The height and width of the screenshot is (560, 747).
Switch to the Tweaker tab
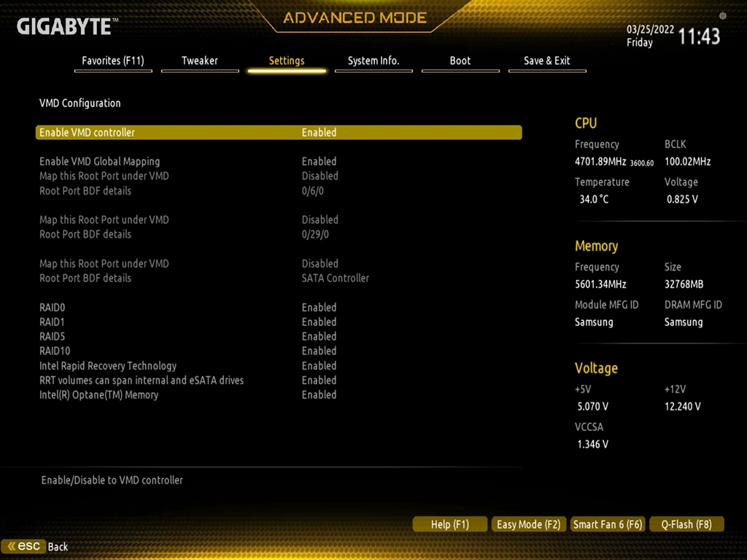click(x=200, y=61)
